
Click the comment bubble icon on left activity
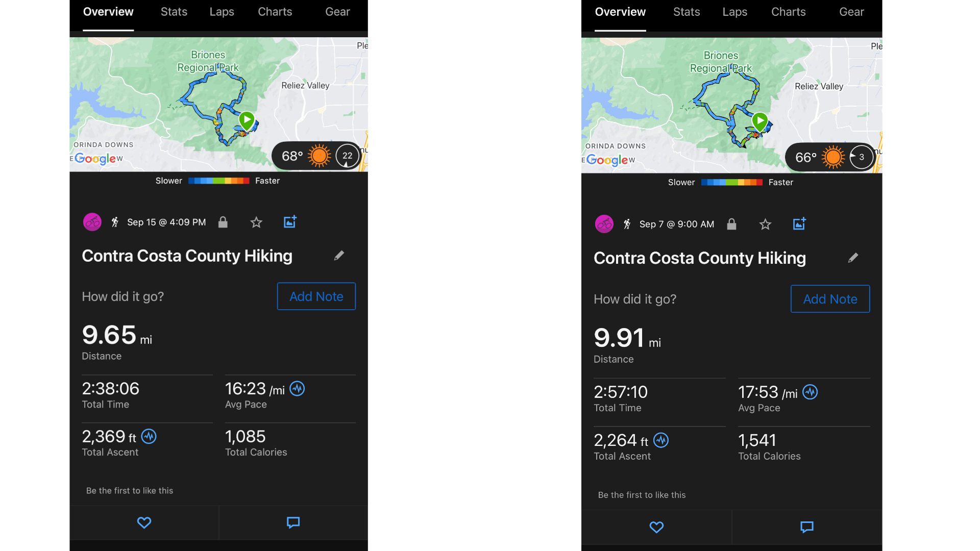pos(293,523)
